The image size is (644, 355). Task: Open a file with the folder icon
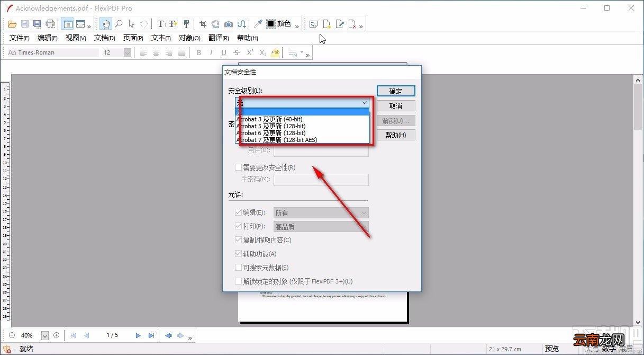[12, 24]
